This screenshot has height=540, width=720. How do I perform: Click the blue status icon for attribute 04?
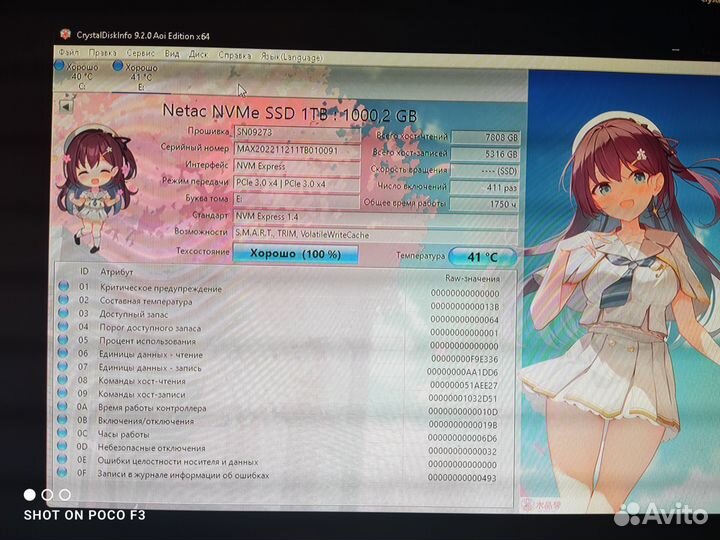click(63, 326)
